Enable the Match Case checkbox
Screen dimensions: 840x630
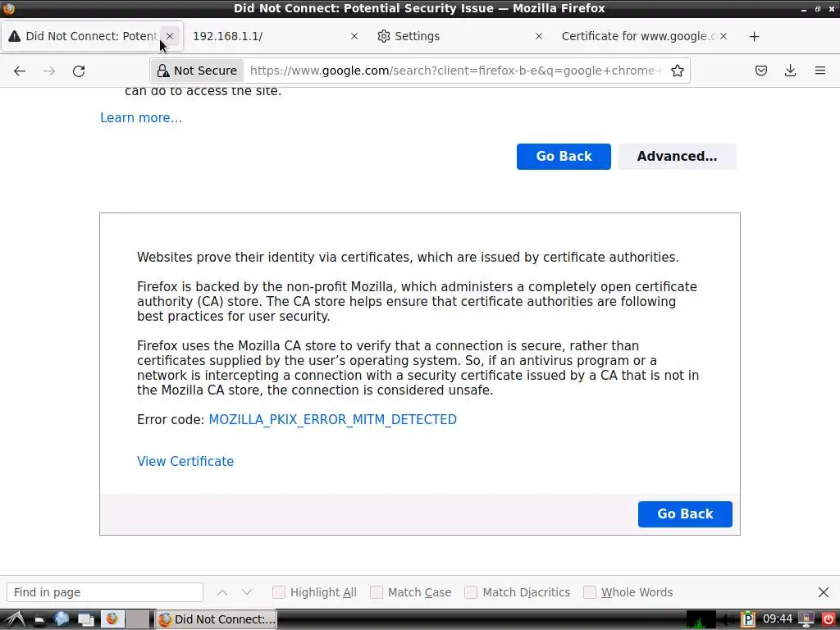click(x=377, y=592)
